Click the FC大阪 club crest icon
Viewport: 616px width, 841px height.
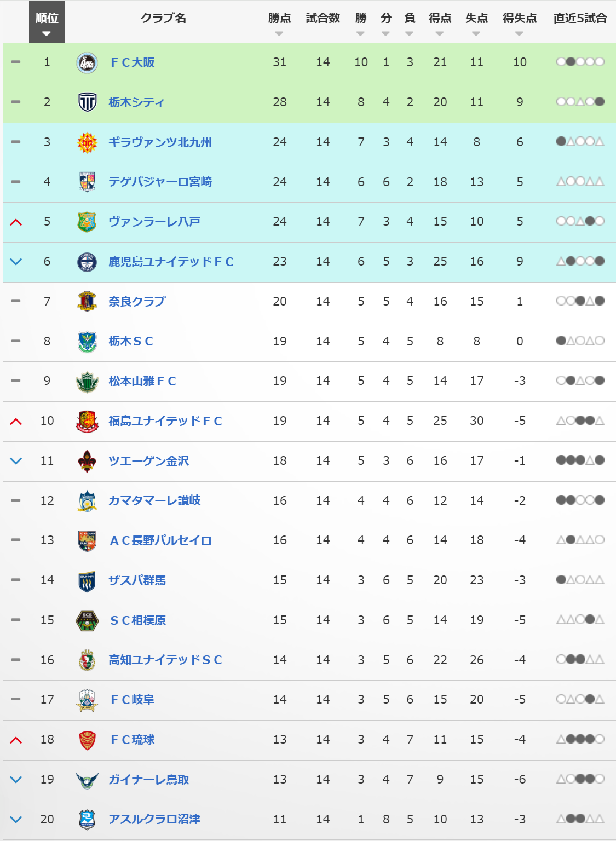(87, 62)
